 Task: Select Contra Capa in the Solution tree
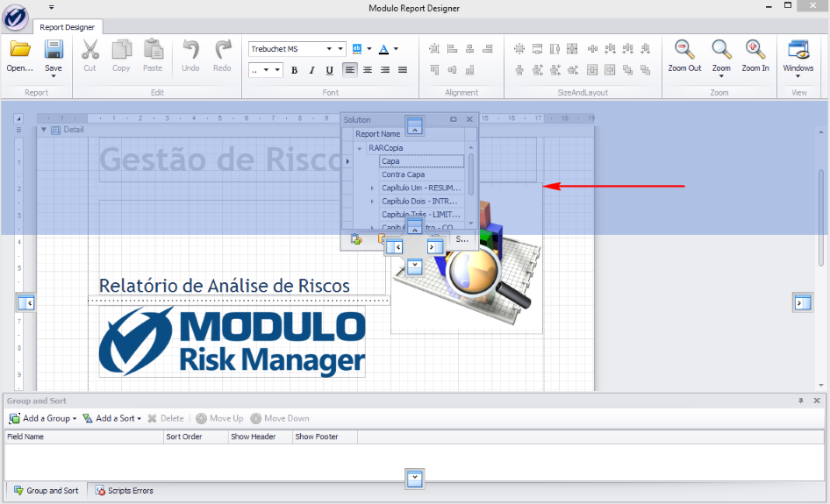click(x=421, y=174)
